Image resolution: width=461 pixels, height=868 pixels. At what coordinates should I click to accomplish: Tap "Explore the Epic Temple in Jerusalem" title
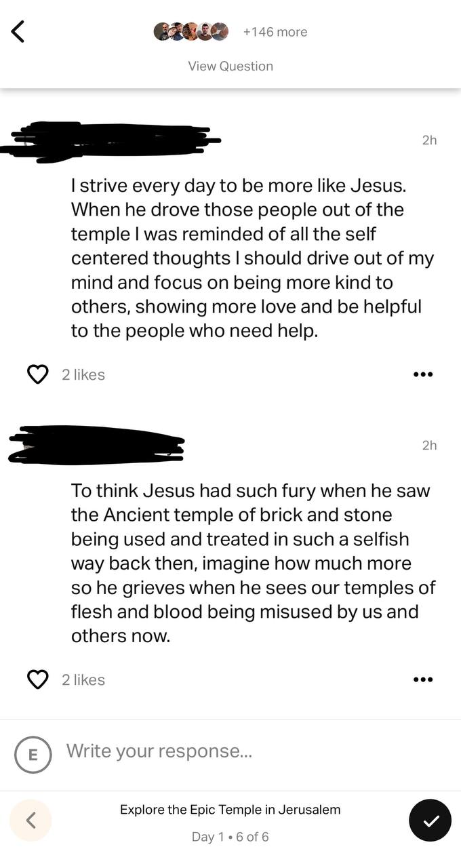[x=230, y=810]
